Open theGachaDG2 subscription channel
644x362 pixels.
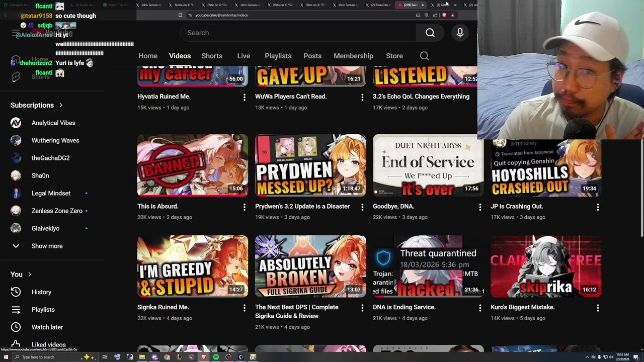coord(50,158)
